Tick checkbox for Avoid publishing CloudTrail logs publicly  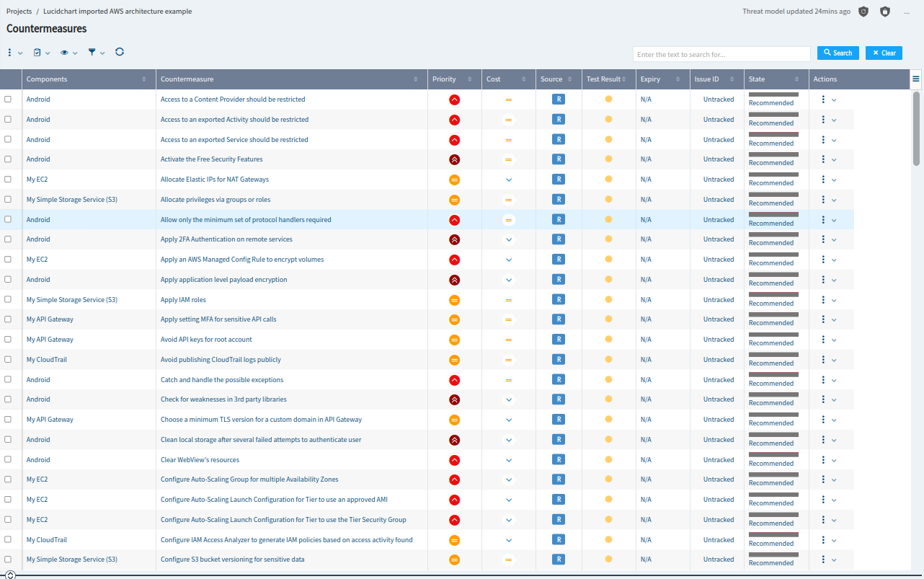[x=8, y=359]
